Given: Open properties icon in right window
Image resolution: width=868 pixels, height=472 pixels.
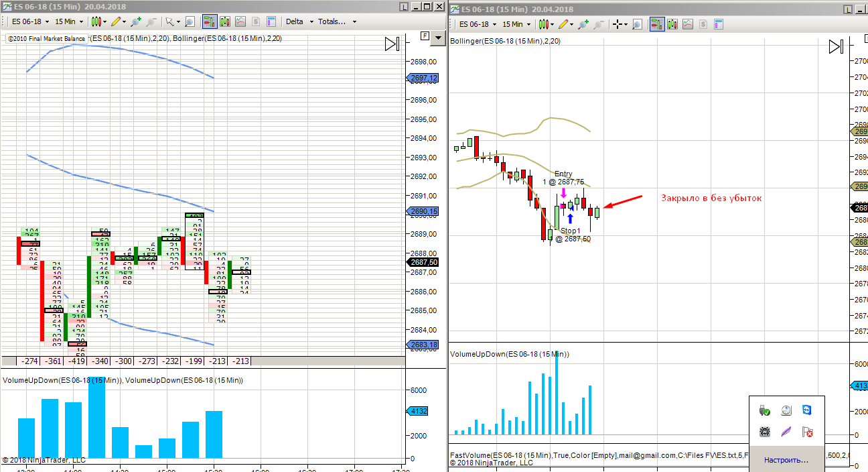Looking at the screenshot, I should pos(718,24).
